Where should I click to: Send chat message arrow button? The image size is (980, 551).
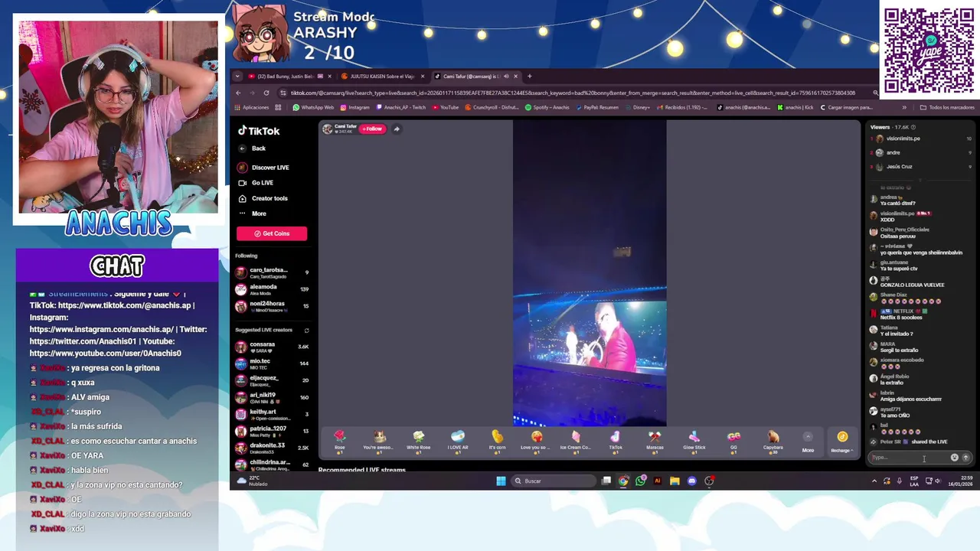click(x=965, y=458)
